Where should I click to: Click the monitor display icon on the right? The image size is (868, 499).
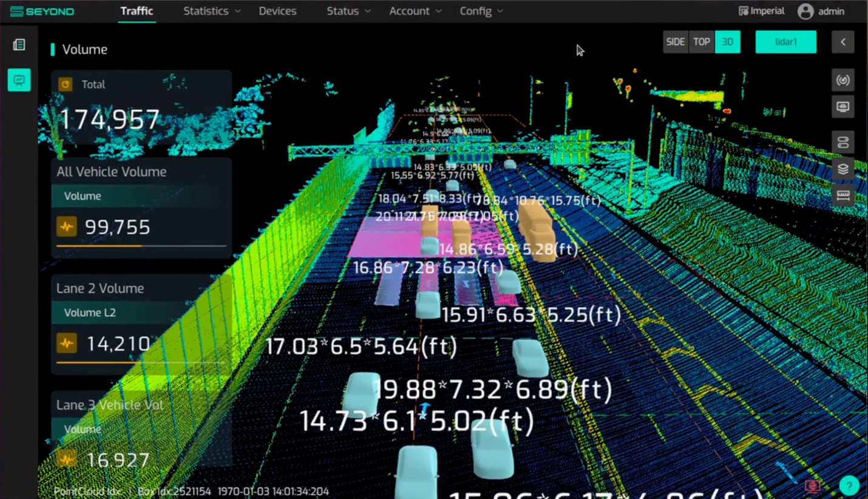pos(843,107)
